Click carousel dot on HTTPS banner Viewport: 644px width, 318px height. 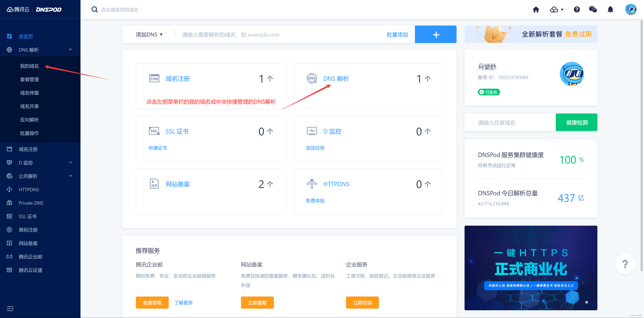tap(586, 302)
